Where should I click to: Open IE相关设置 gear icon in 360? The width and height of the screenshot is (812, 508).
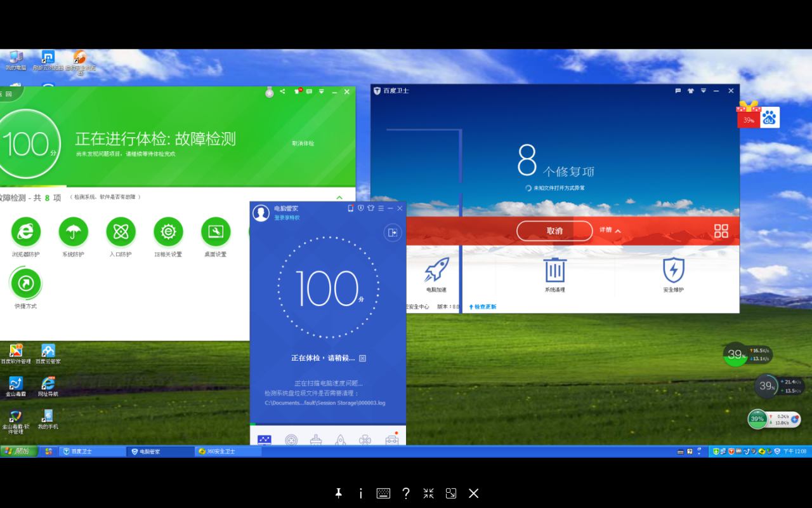click(168, 232)
